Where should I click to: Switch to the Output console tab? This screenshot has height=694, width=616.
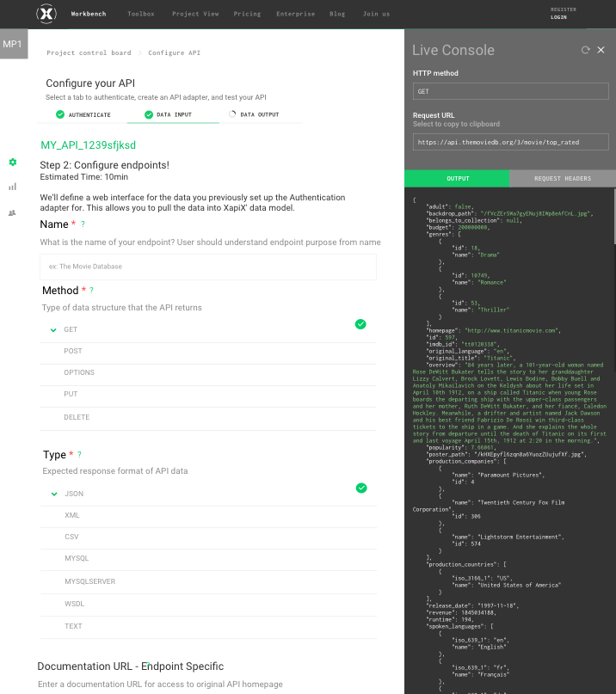tap(457, 178)
